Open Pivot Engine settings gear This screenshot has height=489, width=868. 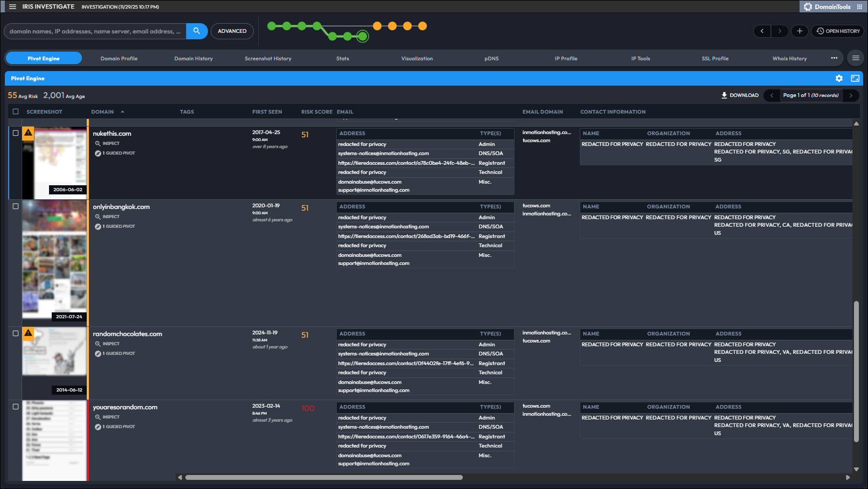[x=839, y=79]
